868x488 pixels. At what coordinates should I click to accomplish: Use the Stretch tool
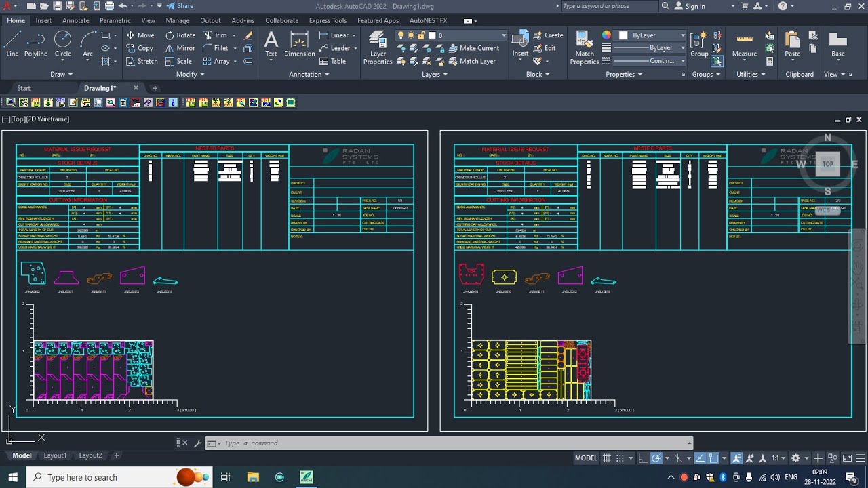coord(142,61)
